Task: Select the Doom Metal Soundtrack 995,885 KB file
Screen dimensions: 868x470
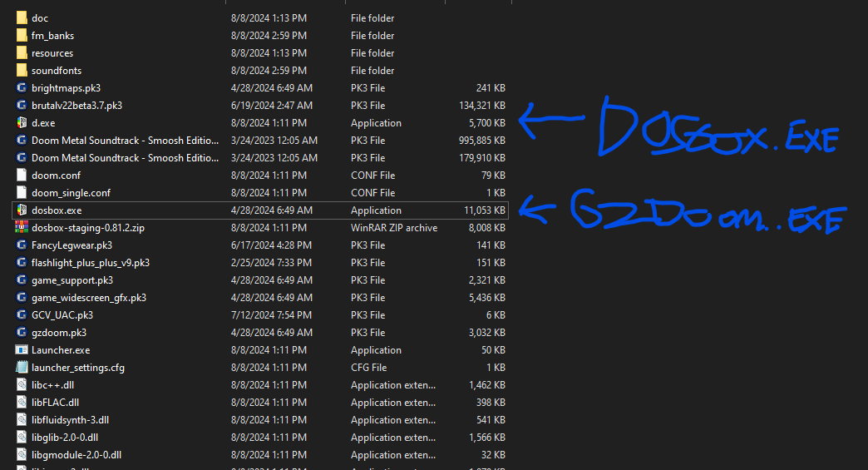Action: pos(260,141)
